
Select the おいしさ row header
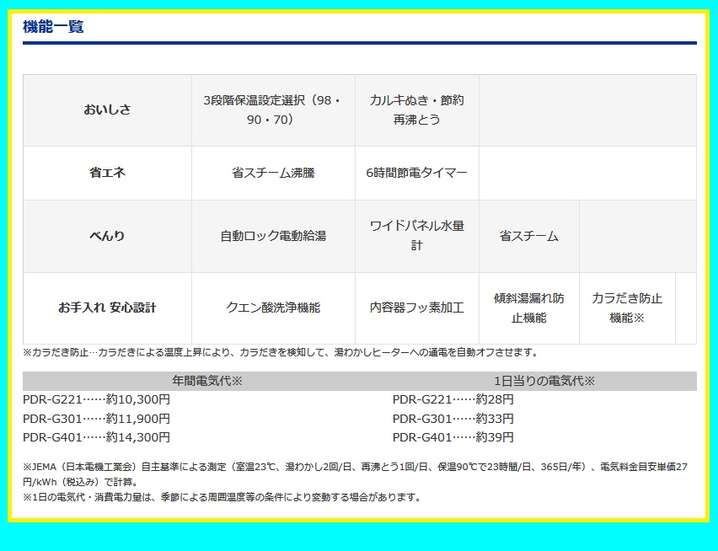click(107, 110)
